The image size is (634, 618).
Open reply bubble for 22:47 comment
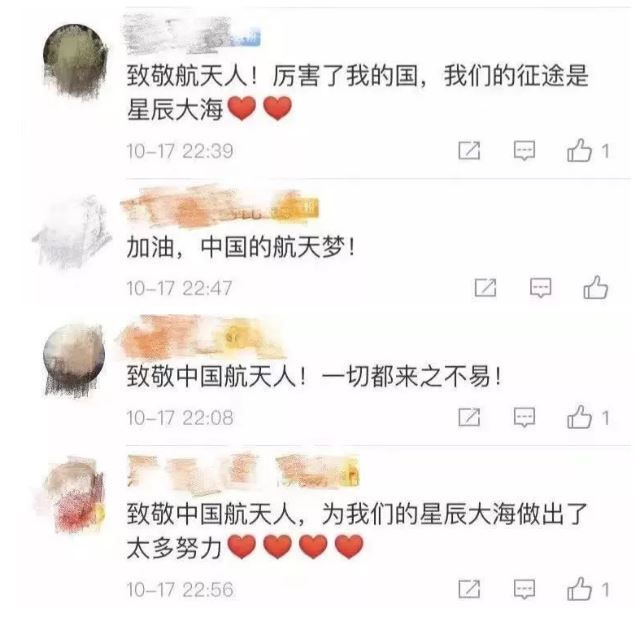click(x=541, y=288)
